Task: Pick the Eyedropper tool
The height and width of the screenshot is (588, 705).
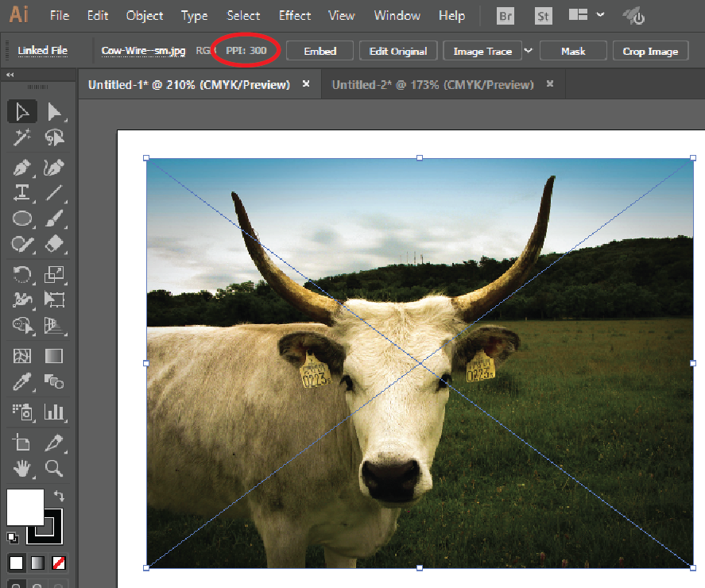Action: point(22,382)
